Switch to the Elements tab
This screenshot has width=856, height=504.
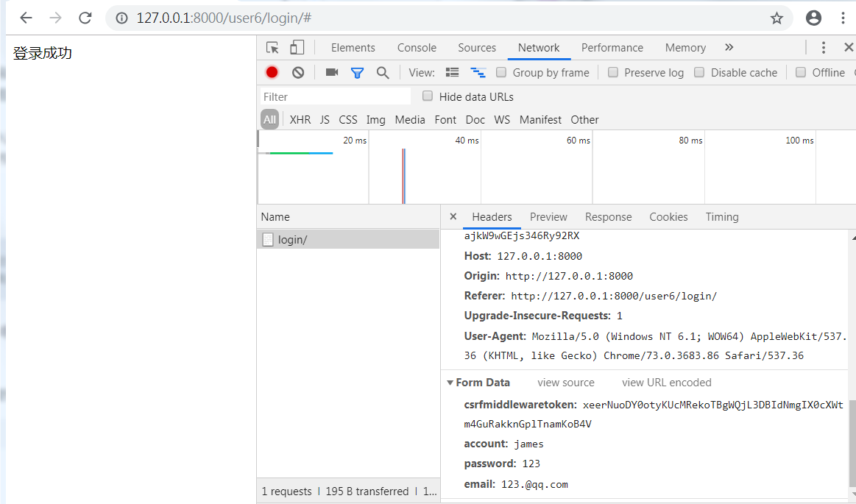point(353,47)
